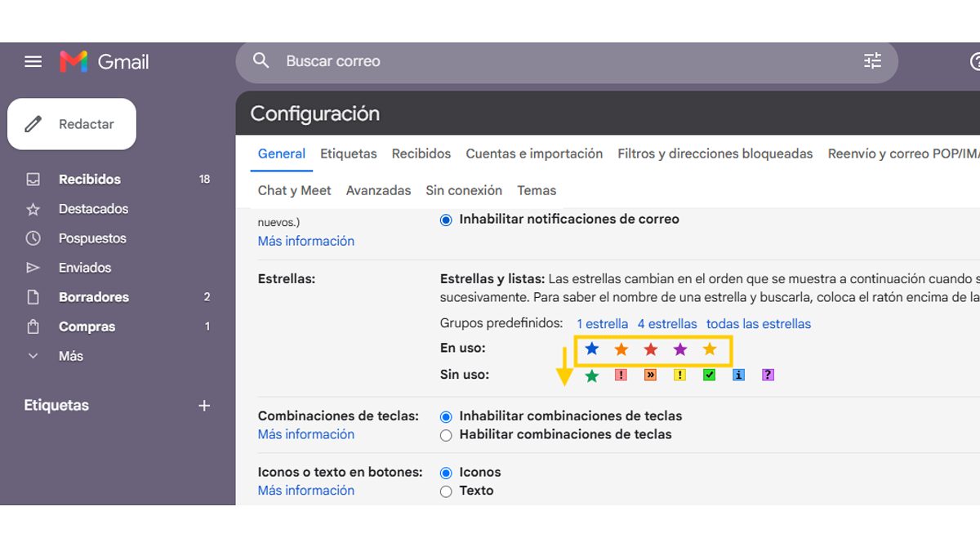Select Habilitar combinaciones de teclas

pyautogui.click(x=446, y=435)
